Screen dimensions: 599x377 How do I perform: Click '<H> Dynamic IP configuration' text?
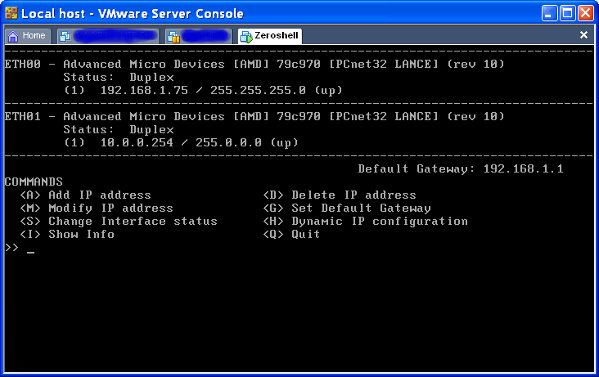point(366,222)
